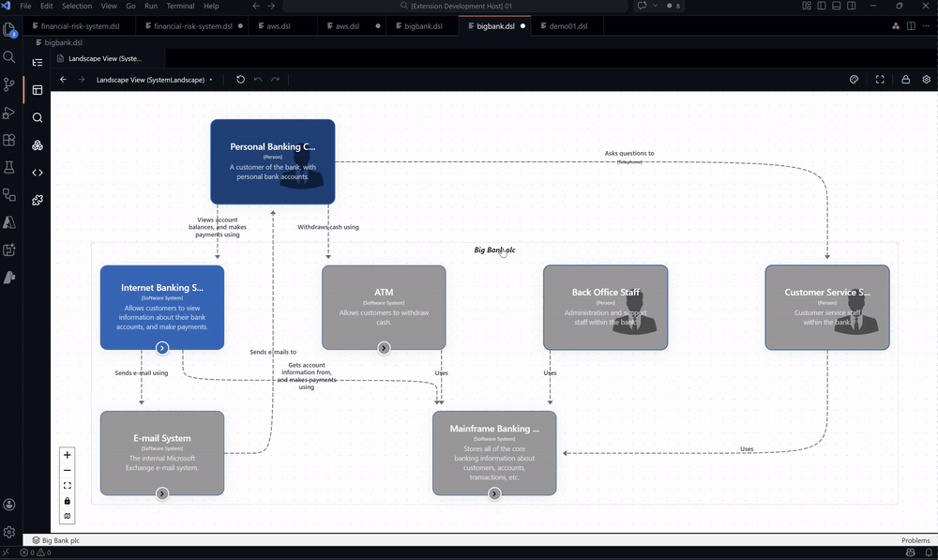Open the Edit menu
The width and height of the screenshot is (938, 560).
[x=47, y=6]
